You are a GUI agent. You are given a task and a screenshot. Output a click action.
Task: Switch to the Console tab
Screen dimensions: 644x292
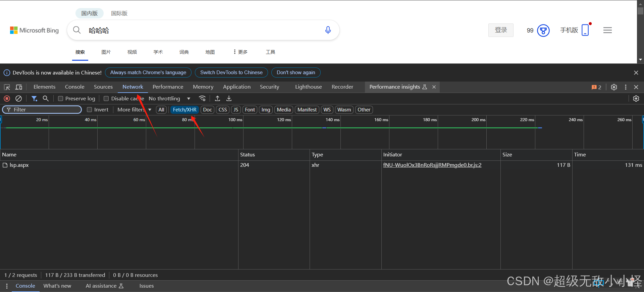coord(74,87)
